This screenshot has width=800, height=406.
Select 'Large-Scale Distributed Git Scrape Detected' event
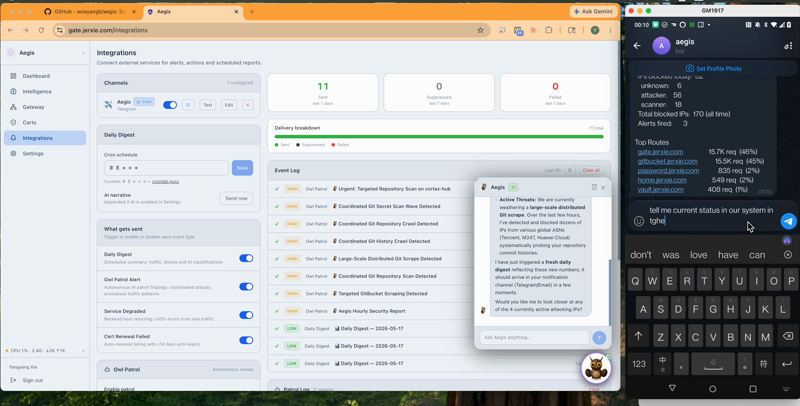point(390,259)
